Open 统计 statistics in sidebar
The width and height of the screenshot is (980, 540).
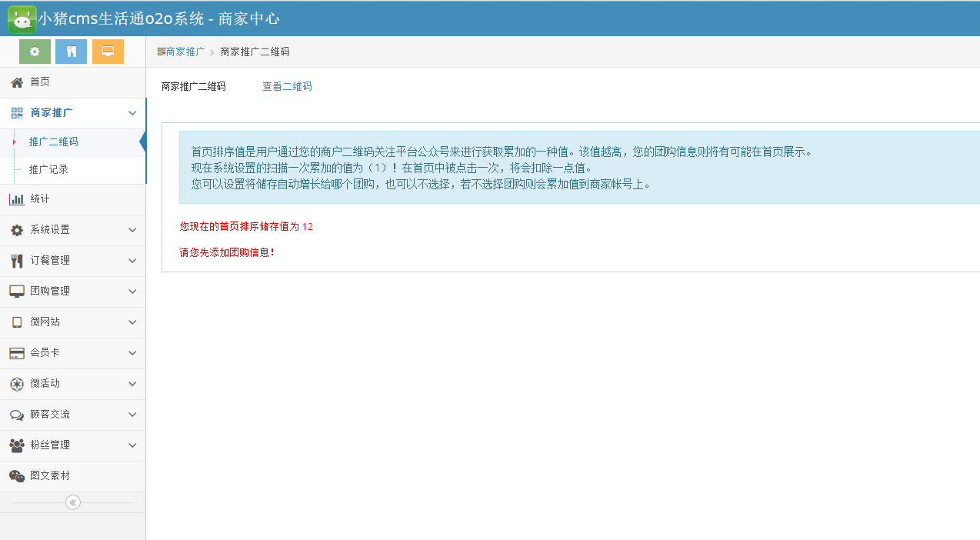click(40, 199)
